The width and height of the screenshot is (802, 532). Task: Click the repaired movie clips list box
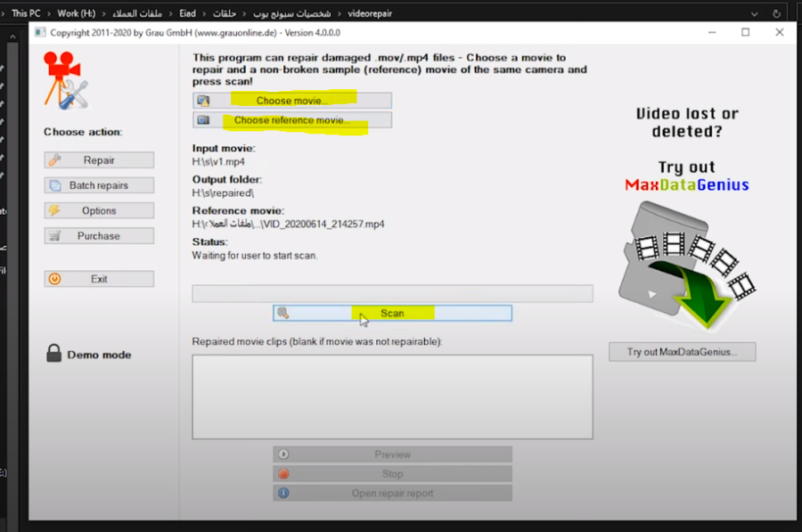pos(392,397)
